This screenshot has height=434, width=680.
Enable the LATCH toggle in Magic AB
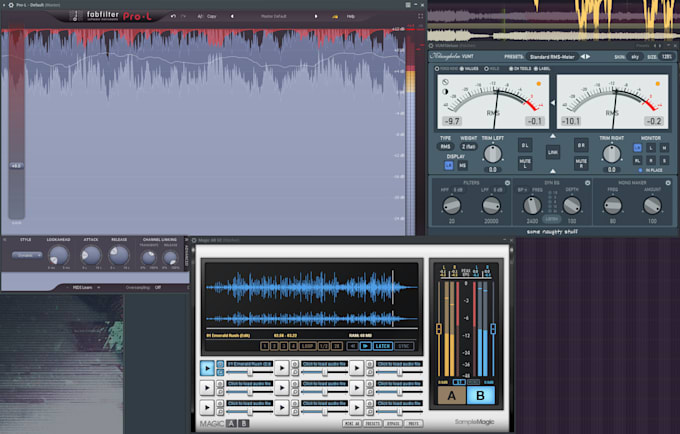(x=382, y=345)
